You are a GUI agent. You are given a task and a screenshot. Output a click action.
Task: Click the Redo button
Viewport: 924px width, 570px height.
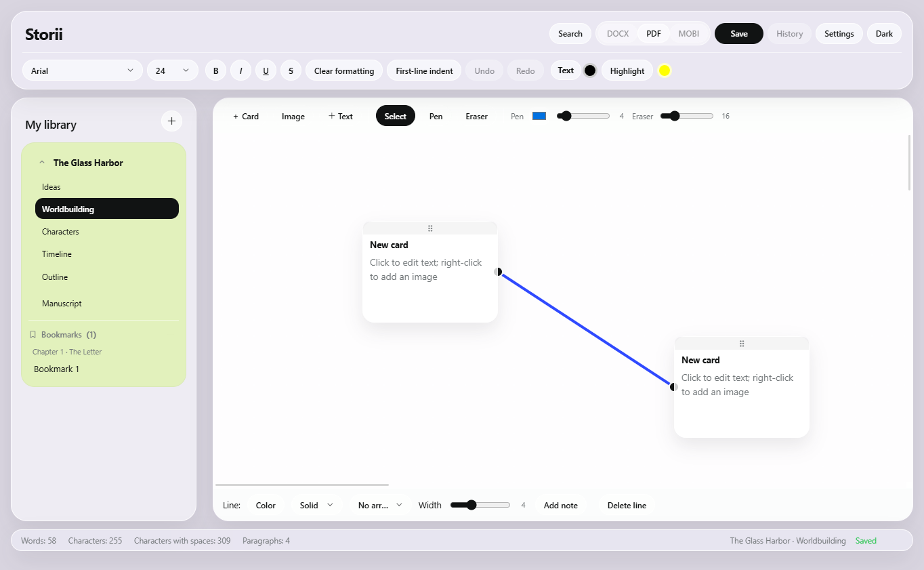[526, 70]
